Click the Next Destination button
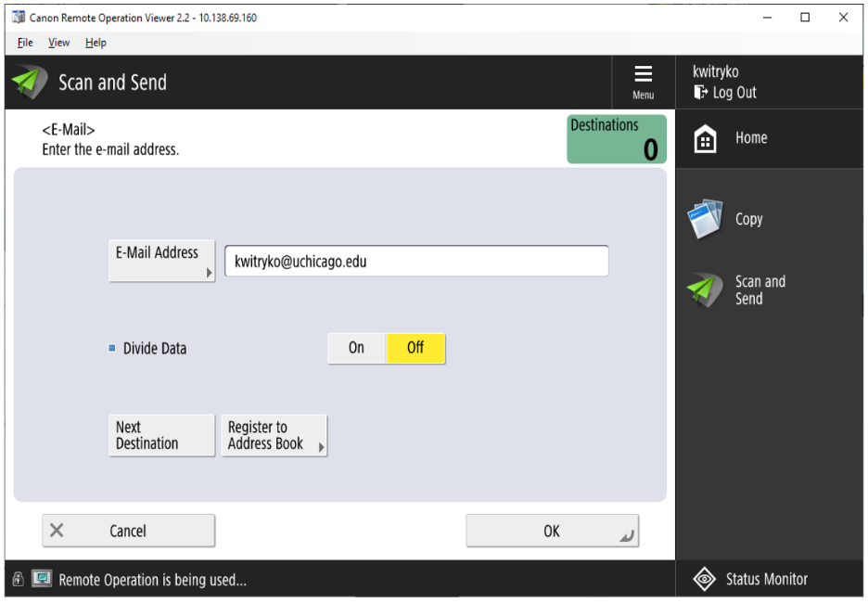This screenshot has width=868, height=603. 161,435
